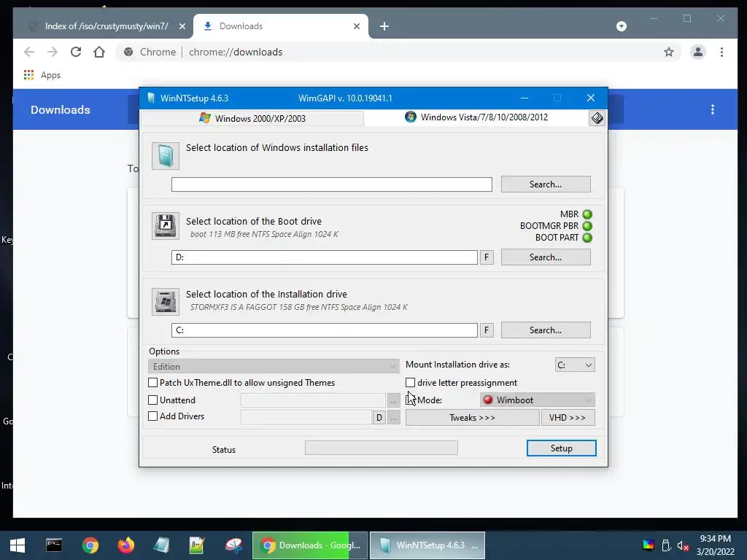Open the colorful disc taskbar app

233,545
